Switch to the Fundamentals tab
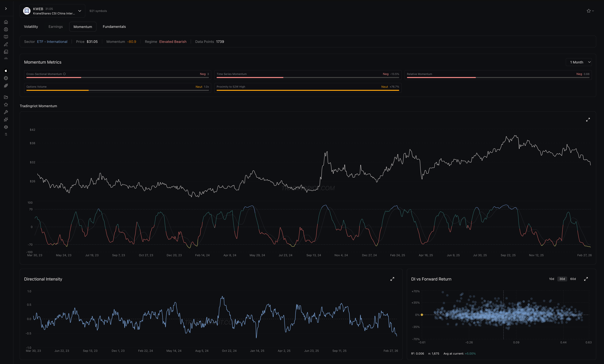Screen dimensions: 604x364 point(114,27)
